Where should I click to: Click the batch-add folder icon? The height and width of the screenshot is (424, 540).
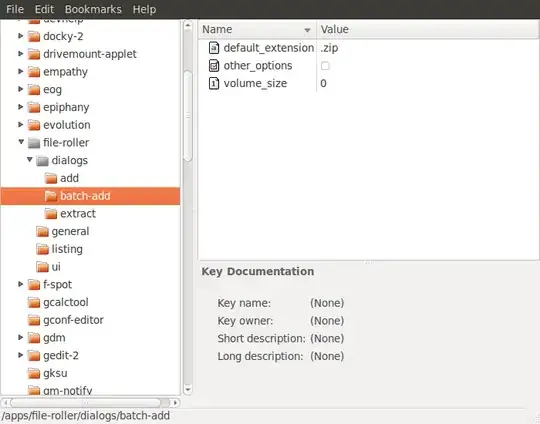tap(51, 196)
